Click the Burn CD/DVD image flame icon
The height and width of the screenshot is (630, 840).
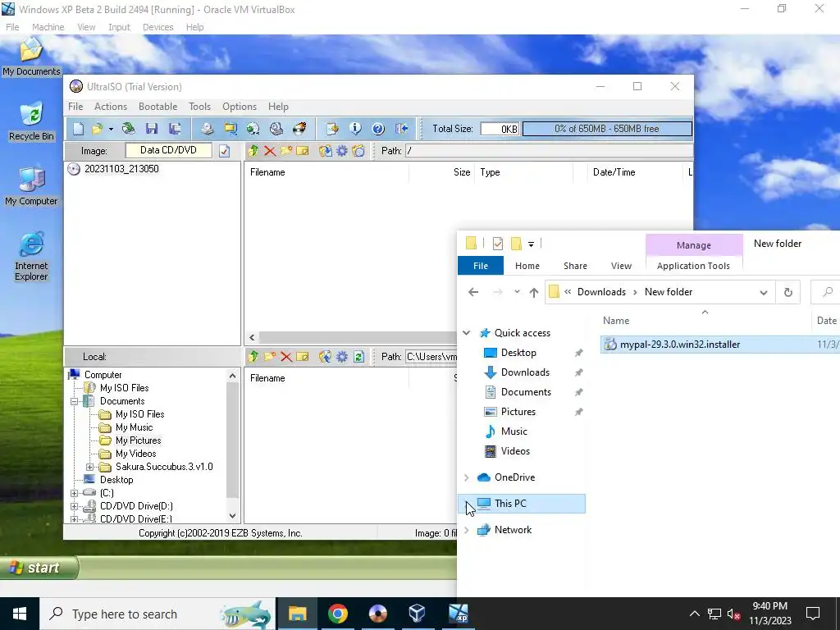[x=300, y=129]
